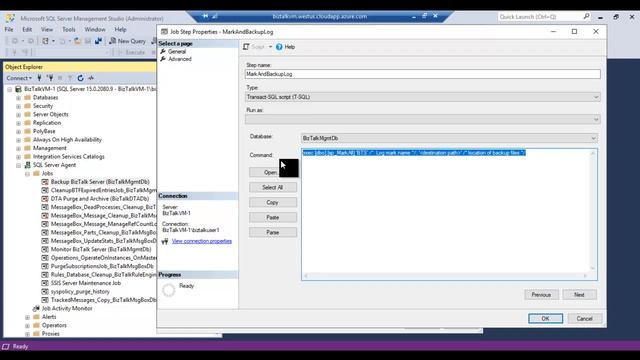Open View connection properties link
640x360 pixels.
coord(202,241)
